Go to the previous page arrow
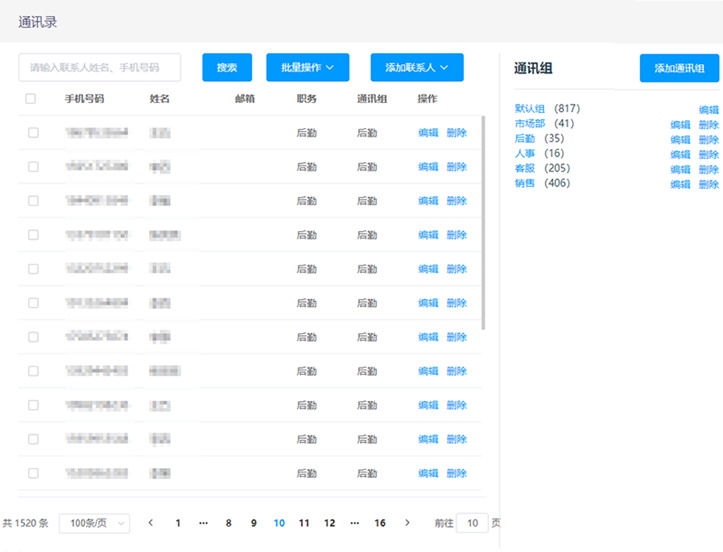Viewport: 723px width, 552px height. [x=151, y=523]
